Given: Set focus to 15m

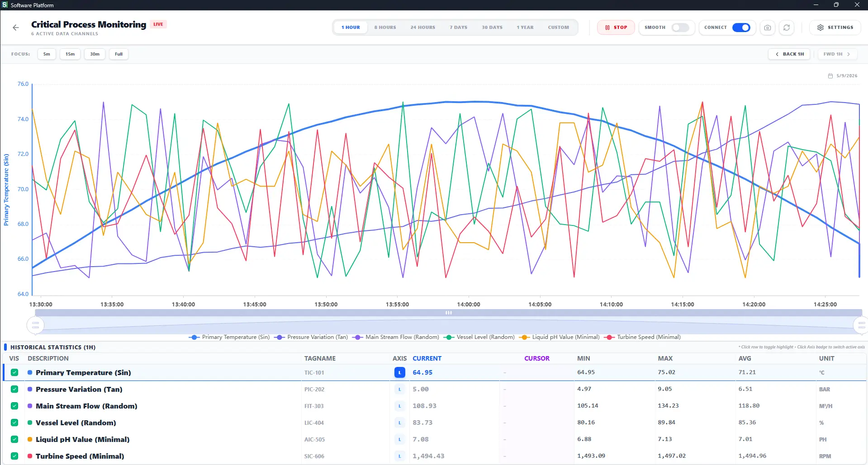Looking at the screenshot, I should [x=70, y=54].
